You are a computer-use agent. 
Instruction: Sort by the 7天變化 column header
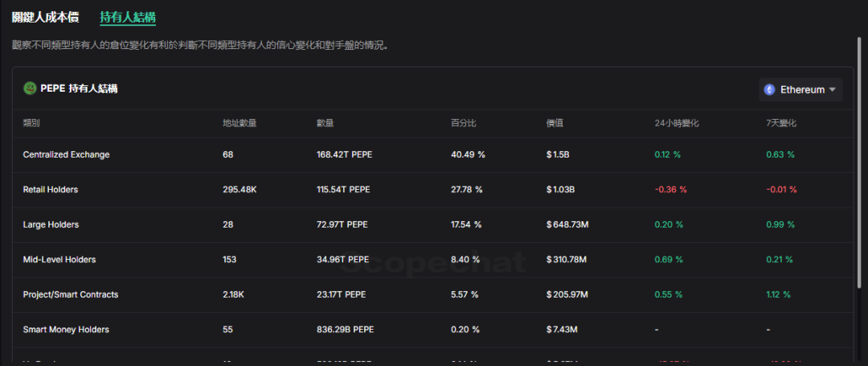[781, 123]
